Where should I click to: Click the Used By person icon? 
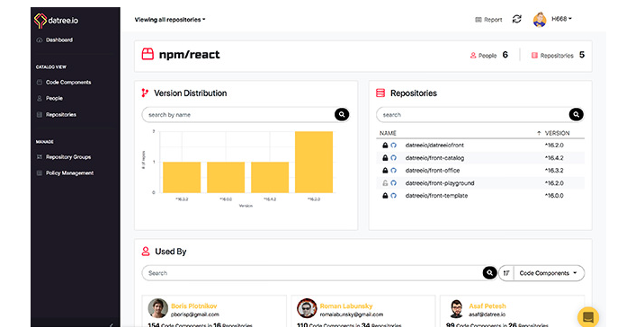(146, 251)
